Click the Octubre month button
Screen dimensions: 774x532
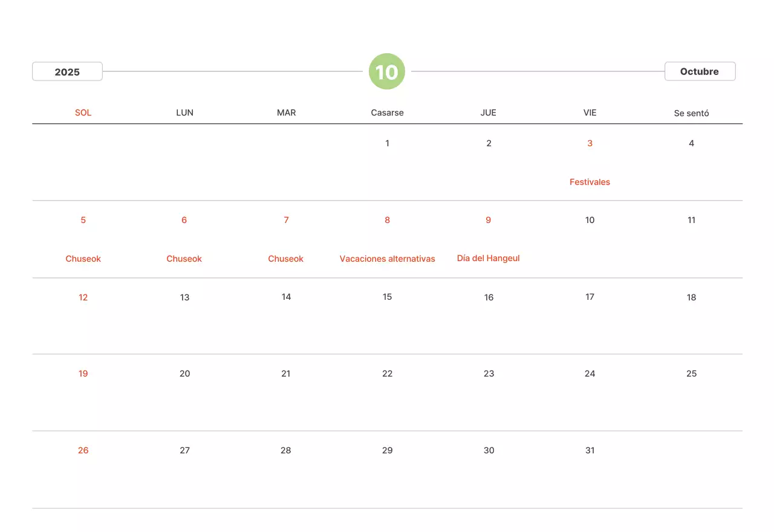(x=700, y=71)
